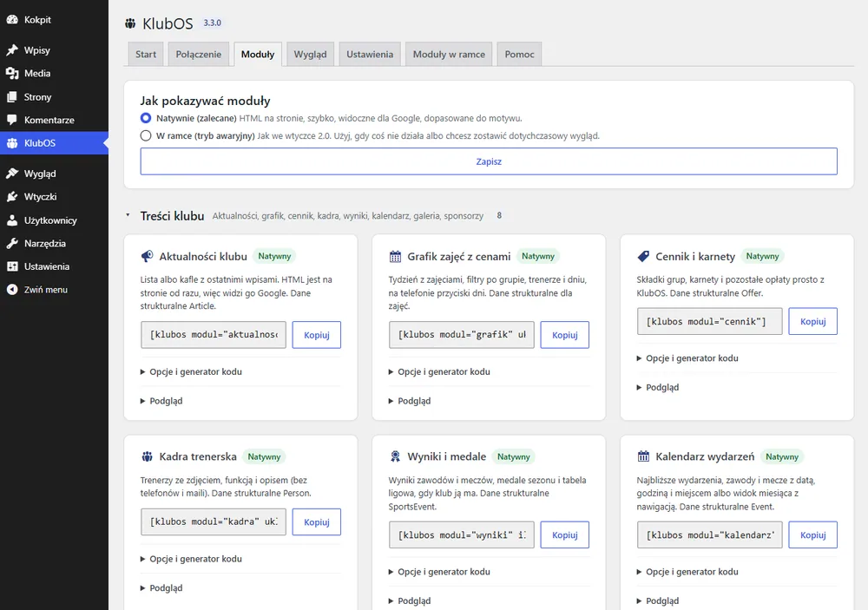This screenshot has height=610, width=868.
Task: Click the Narzędzia wrench icon
Action: tap(12, 244)
